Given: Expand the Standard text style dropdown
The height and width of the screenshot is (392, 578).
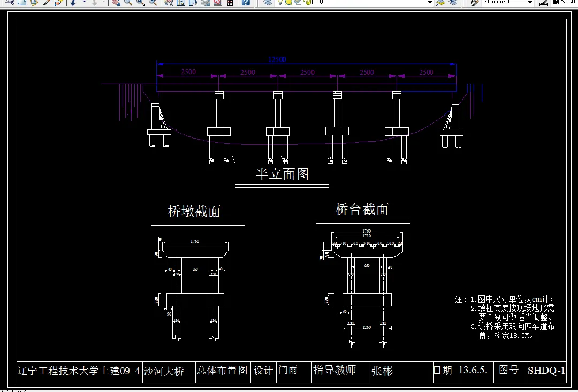Looking at the screenshot, I should click(x=530, y=2).
